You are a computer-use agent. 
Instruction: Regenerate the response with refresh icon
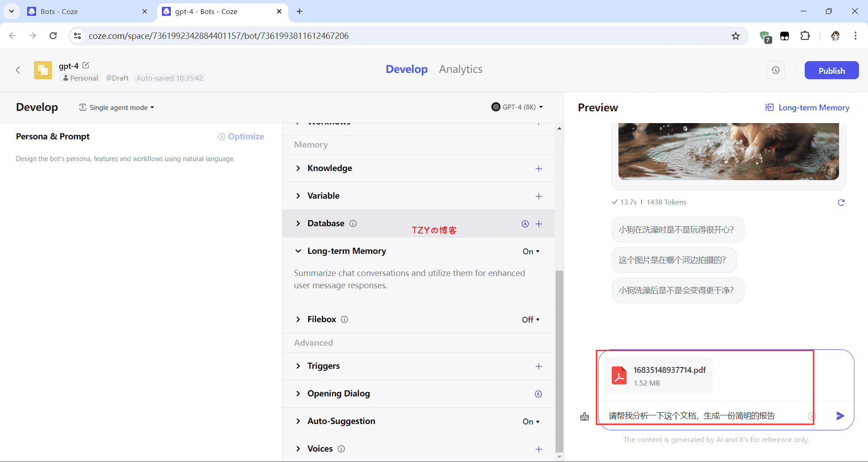[x=841, y=203]
